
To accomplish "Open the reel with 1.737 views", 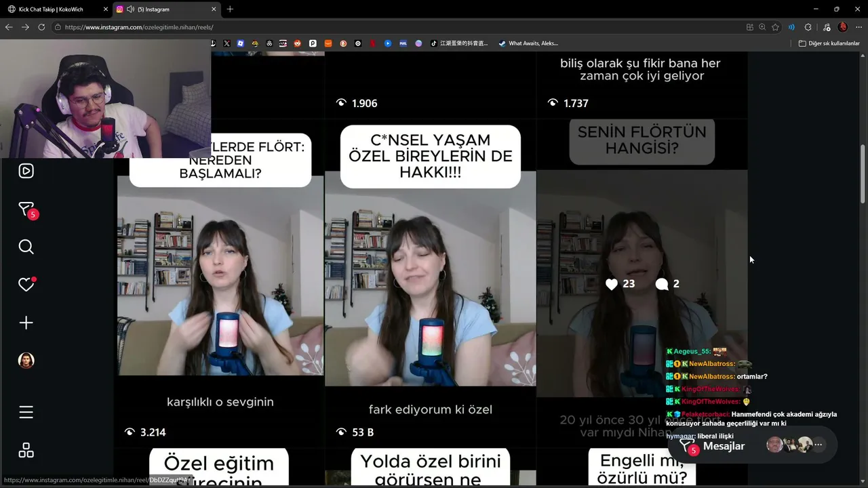I will click(x=642, y=85).
